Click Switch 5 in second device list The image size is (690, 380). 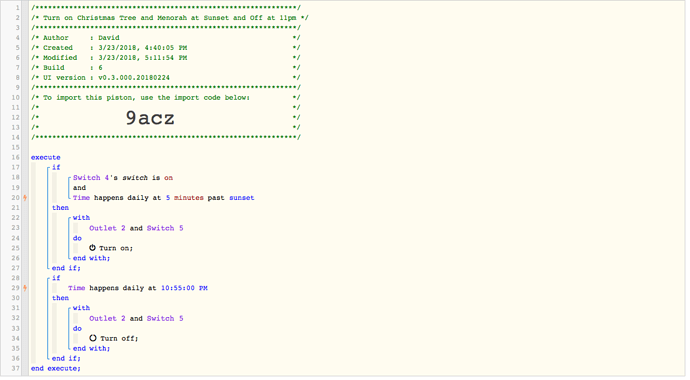click(x=165, y=318)
